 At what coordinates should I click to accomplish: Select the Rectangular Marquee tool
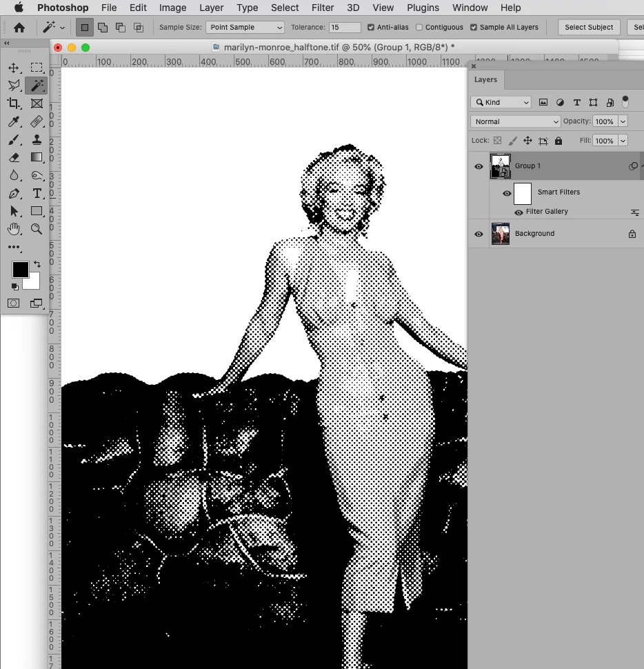tap(37, 68)
